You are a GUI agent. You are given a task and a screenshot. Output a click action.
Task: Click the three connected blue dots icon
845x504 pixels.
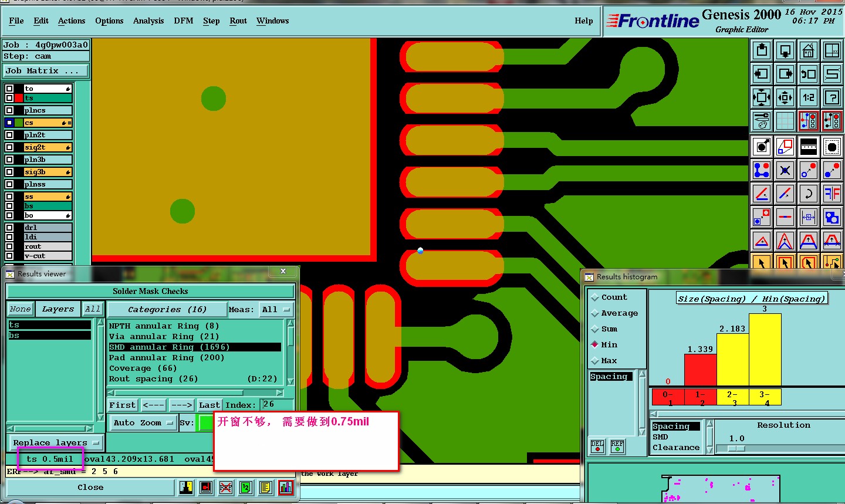click(762, 170)
